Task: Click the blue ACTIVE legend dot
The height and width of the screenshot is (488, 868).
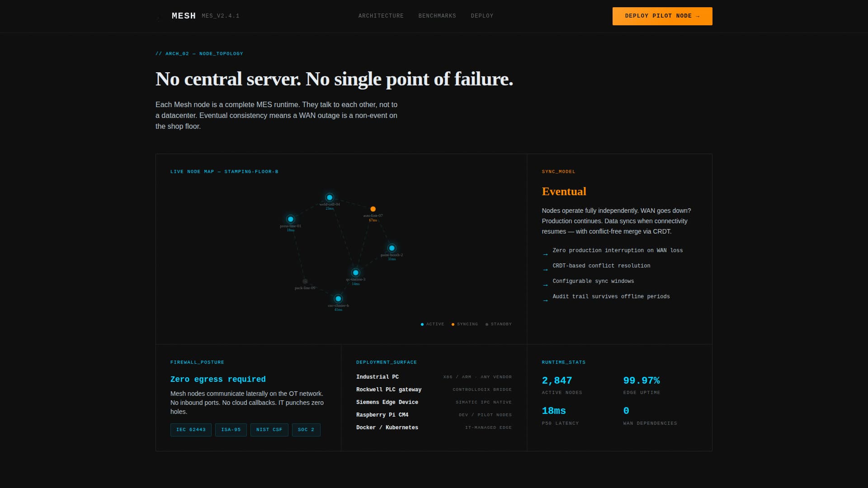Action: click(x=422, y=324)
